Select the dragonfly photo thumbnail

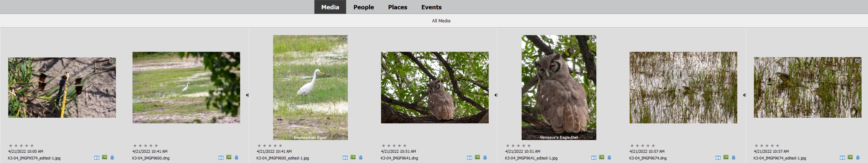coord(62,88)
